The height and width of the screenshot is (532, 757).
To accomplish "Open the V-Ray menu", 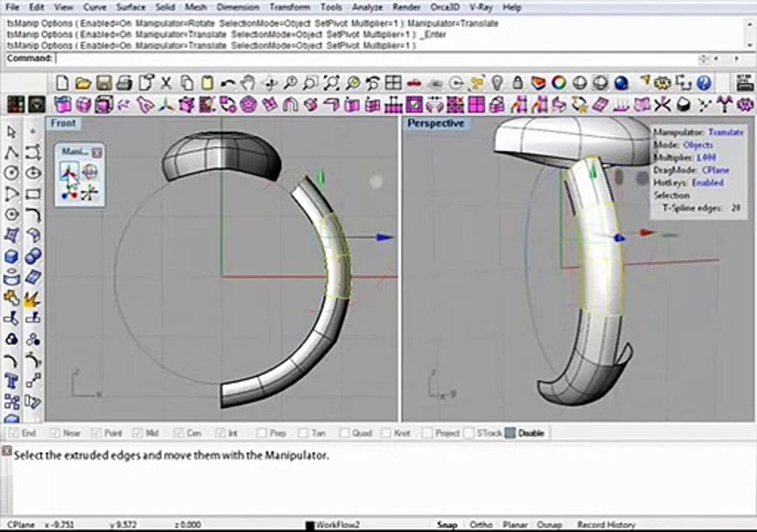I will point(481,7).
